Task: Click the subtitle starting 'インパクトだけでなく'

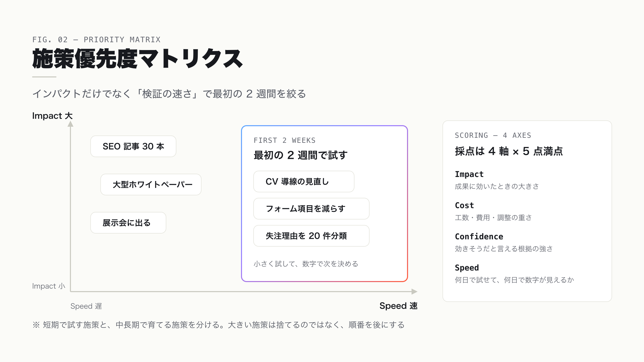Action: pyautogui.click(x=169, y=94)
